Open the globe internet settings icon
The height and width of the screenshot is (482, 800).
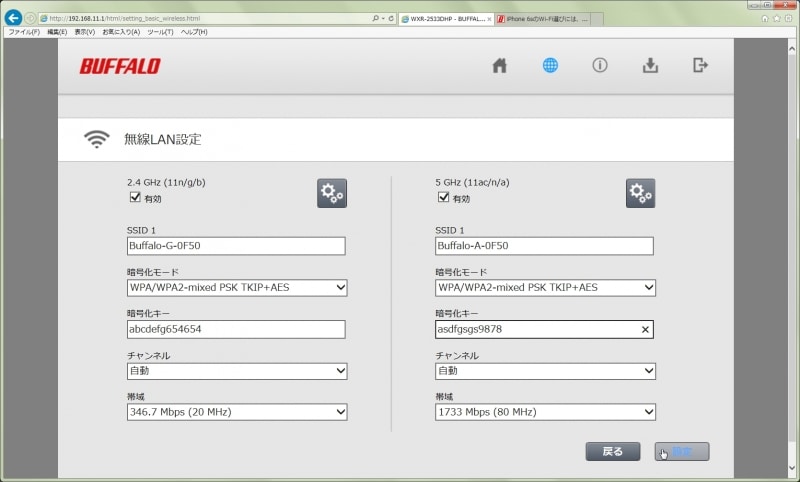[x=550, y=66]
